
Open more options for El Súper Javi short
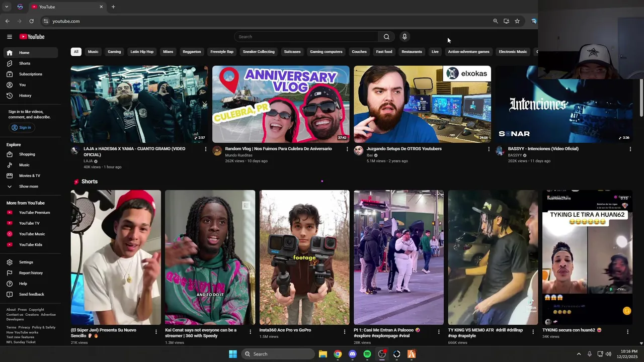tap(156, 332)
